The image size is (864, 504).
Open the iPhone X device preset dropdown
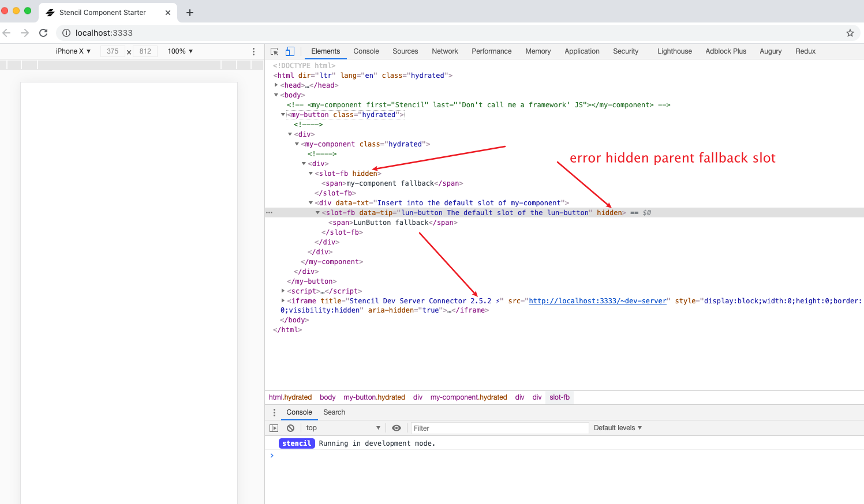click(x=73, y=51)
